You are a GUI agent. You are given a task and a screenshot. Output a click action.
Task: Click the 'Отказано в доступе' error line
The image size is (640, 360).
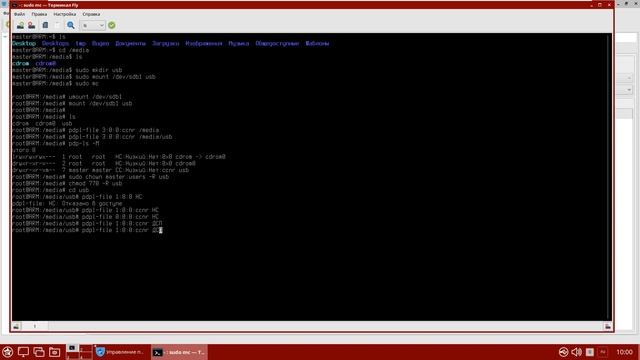point(67,204)
